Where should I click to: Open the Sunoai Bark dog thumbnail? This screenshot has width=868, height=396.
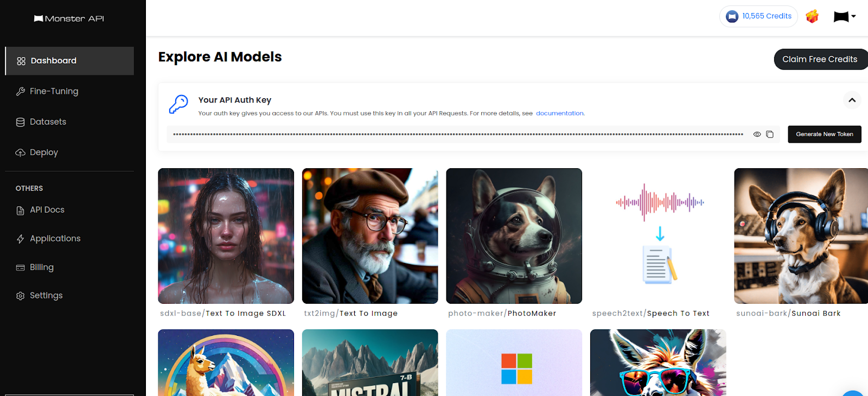click(801, 236)
